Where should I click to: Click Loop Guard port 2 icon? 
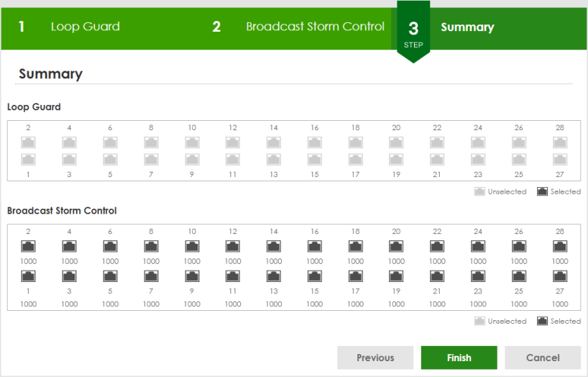(x=28, y=142)
